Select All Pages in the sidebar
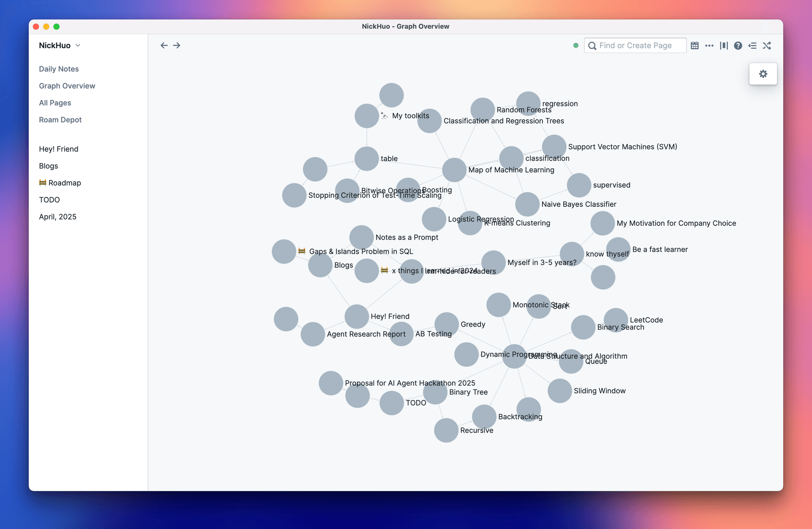Viewport: 812px width, 529px height. coord(55,103)
